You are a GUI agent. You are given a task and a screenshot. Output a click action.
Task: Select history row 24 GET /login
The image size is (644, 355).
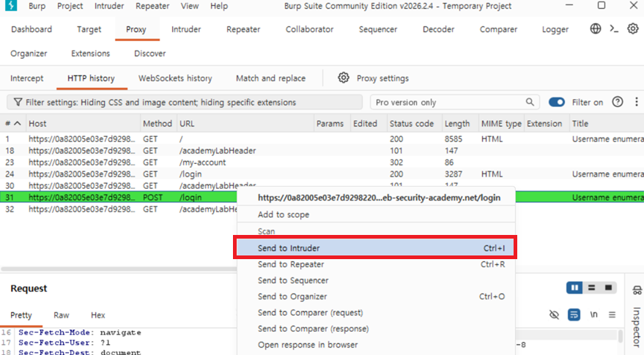tap(322, 174)
